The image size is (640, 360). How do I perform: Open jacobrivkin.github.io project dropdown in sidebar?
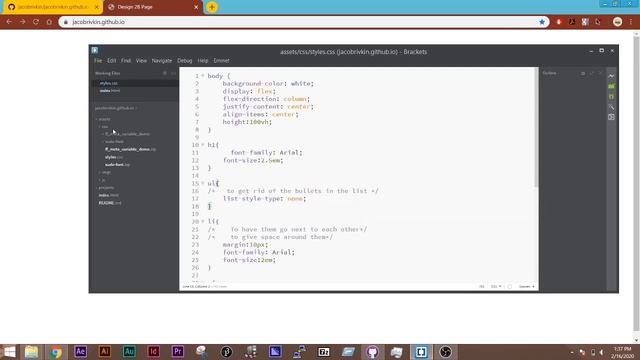tap(116, 108)
